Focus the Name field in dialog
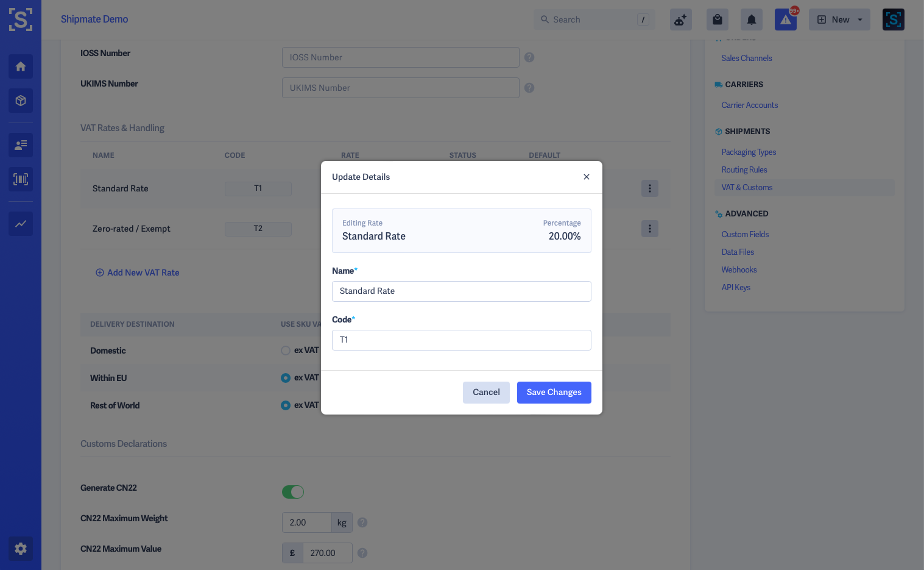 click(462, 291)
